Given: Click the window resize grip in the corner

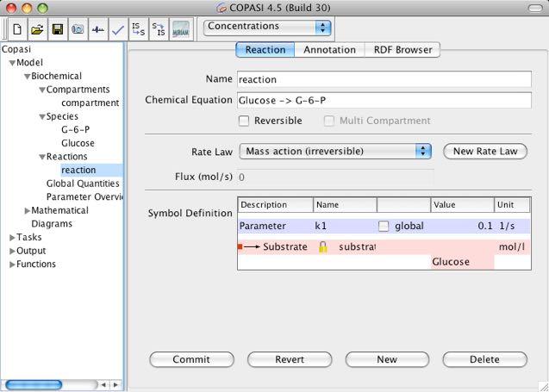Looking at the screenshot, I should pyautogui.click(x=542, y=386).
